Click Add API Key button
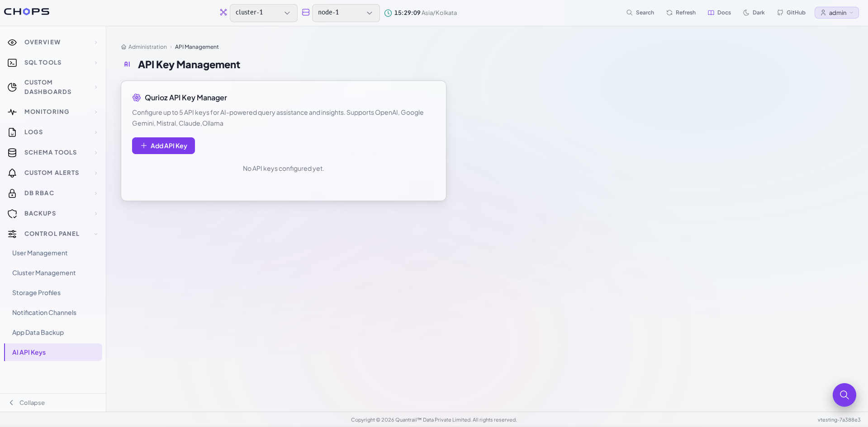868x427 pixels. coord(163,145)
